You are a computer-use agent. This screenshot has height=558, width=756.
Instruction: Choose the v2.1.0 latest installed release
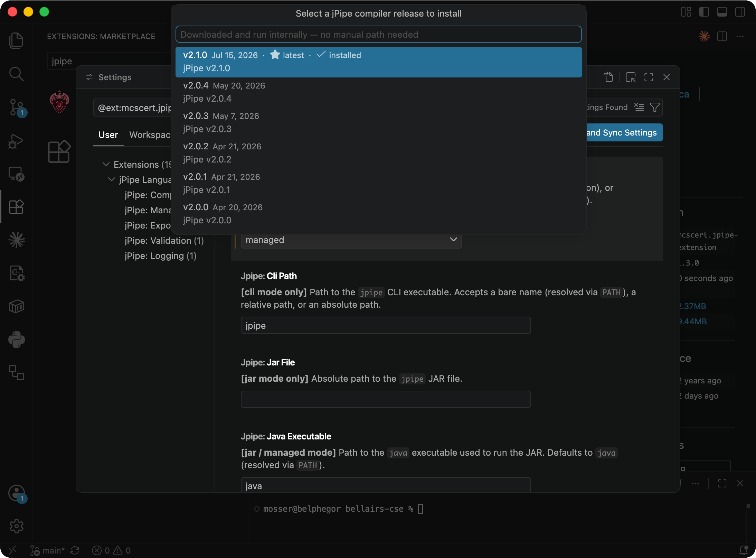[x=378, y=62]
